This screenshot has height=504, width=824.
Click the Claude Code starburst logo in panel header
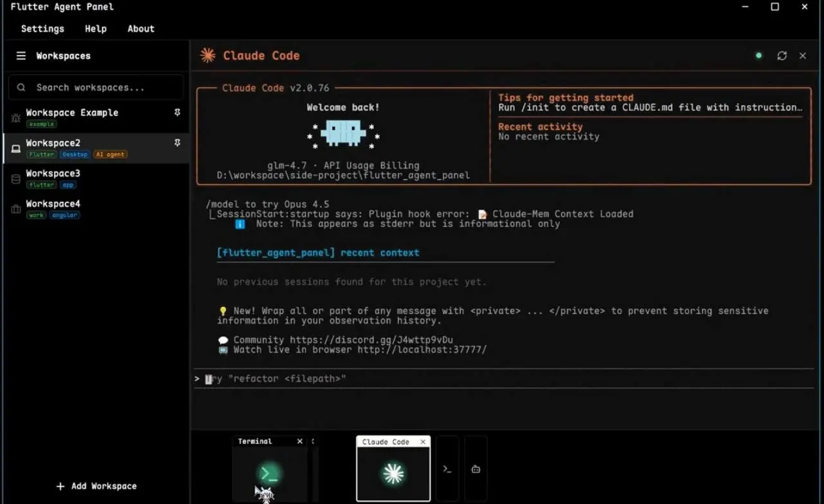tap(207, 55)
